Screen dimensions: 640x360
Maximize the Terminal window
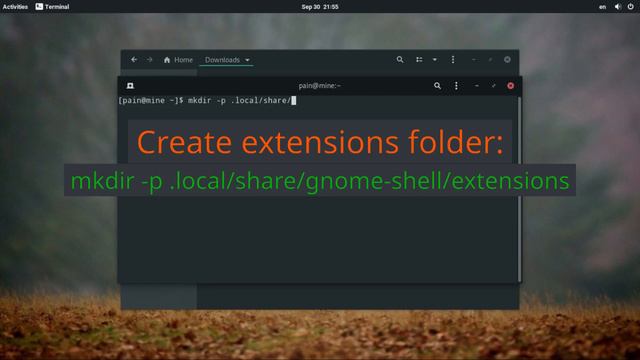[x=493, y=86]
